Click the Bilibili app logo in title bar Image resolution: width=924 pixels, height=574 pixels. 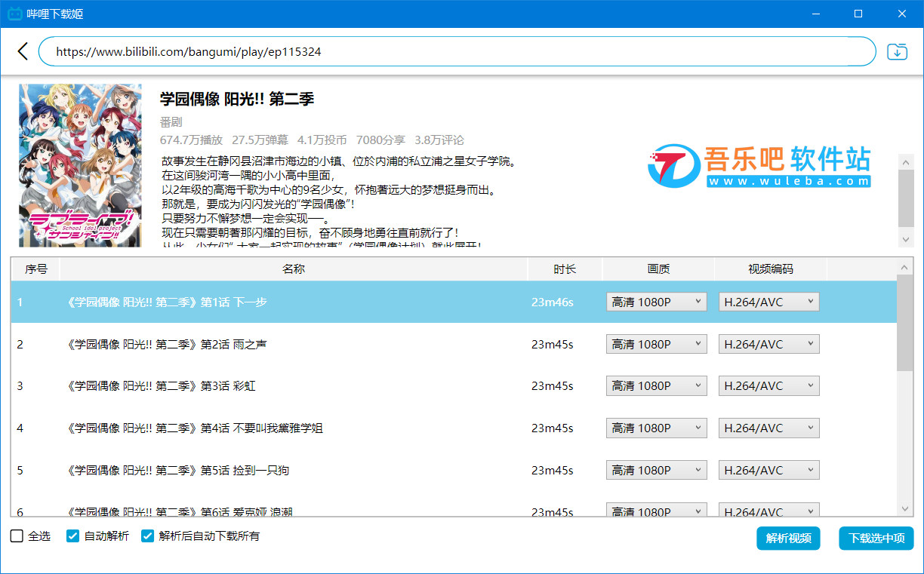14,14
